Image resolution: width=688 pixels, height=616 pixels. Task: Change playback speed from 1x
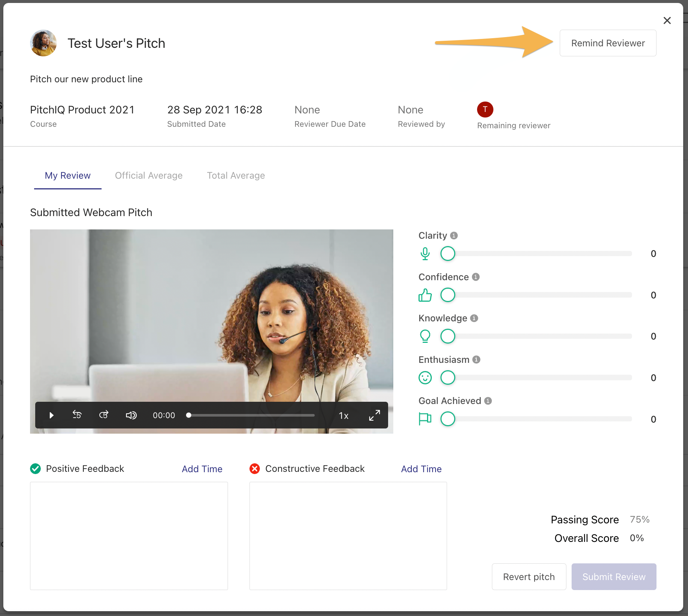click(x=344, y=415)
